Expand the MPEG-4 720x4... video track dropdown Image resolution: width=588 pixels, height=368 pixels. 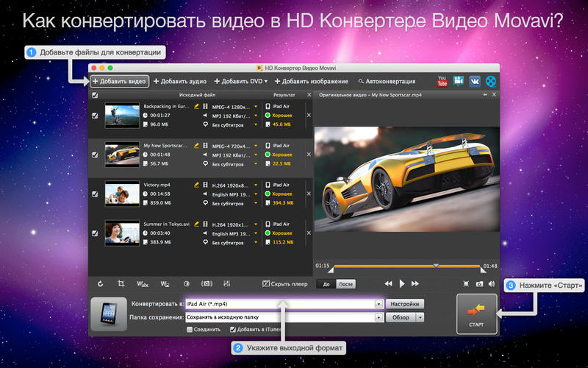(x=256, y=146)
